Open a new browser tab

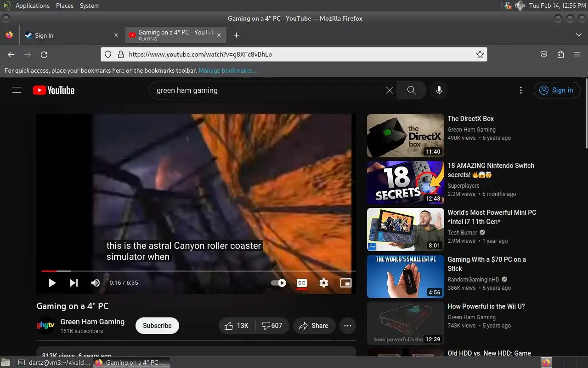[236, 35]
